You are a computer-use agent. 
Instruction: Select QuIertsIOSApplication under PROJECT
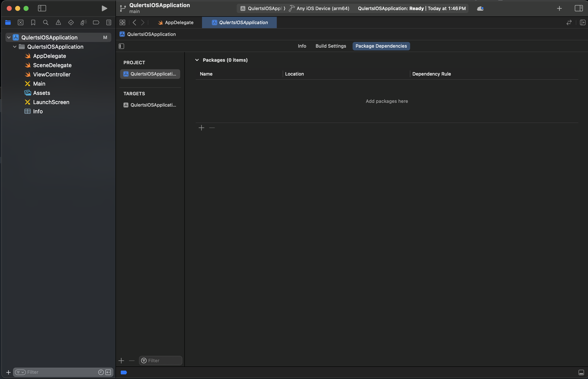[x=150, y=74]
